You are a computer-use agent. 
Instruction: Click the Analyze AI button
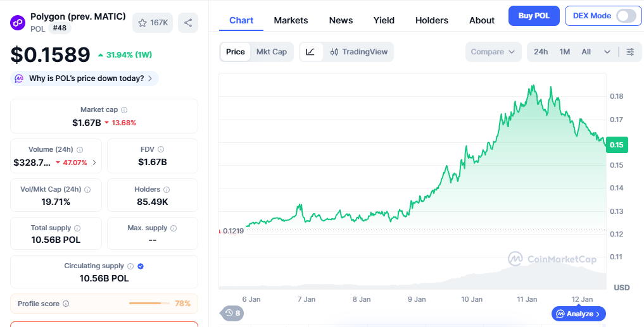[578, 314]
